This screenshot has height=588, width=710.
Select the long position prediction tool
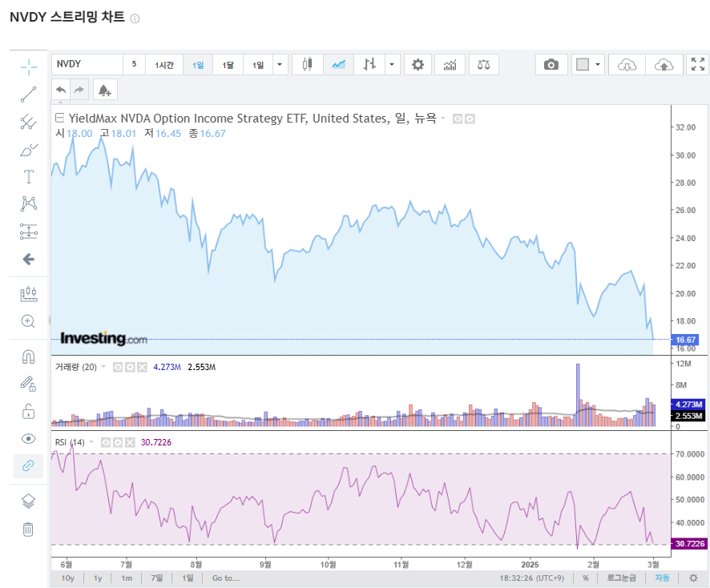[x=29, y=232]
